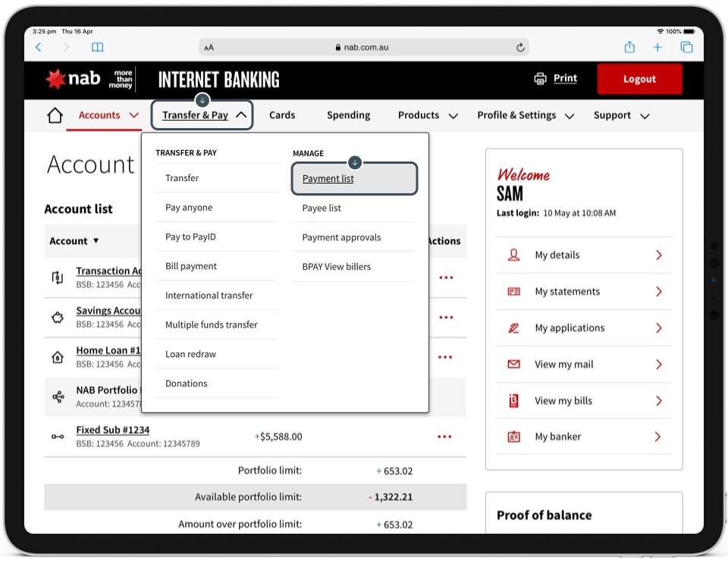Collapse the Transfer & Pay menu chevron
Screen dimensions: 728x561
pyautogui.click(x=241, y=114)
